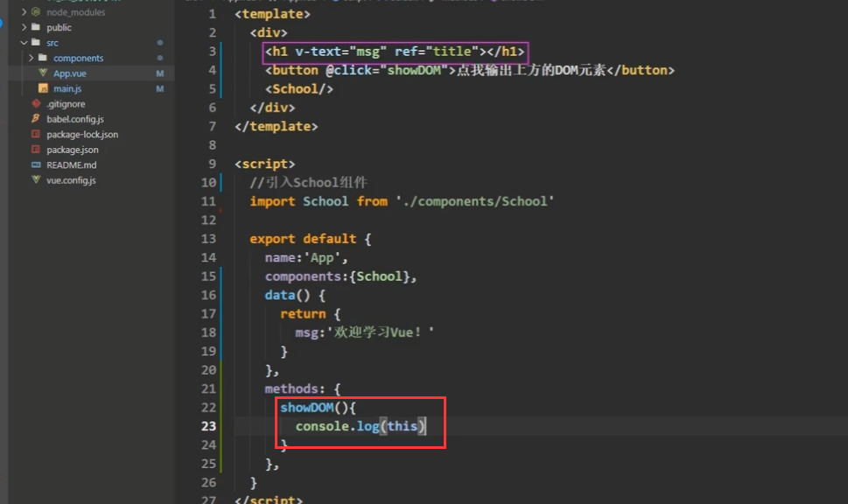Click the opening <script> tag
The height and width of the screenshot is (504, 848).
coord(265,164)
